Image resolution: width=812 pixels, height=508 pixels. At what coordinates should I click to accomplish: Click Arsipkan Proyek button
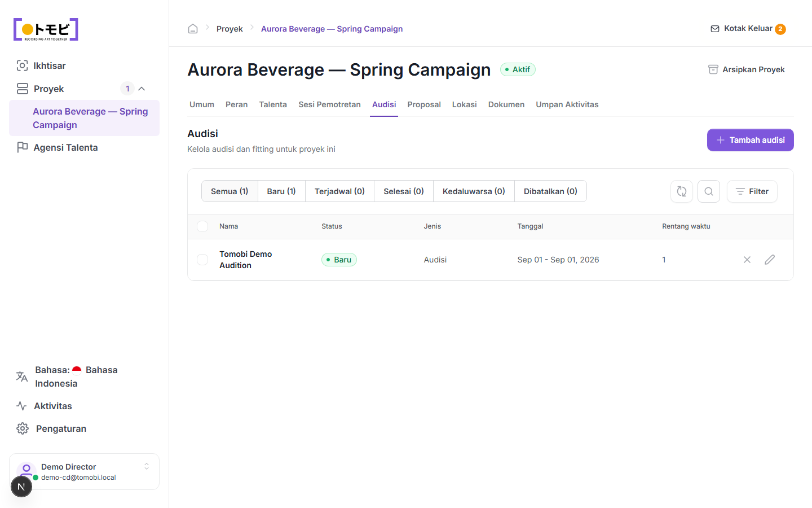[x=747, y=69]
